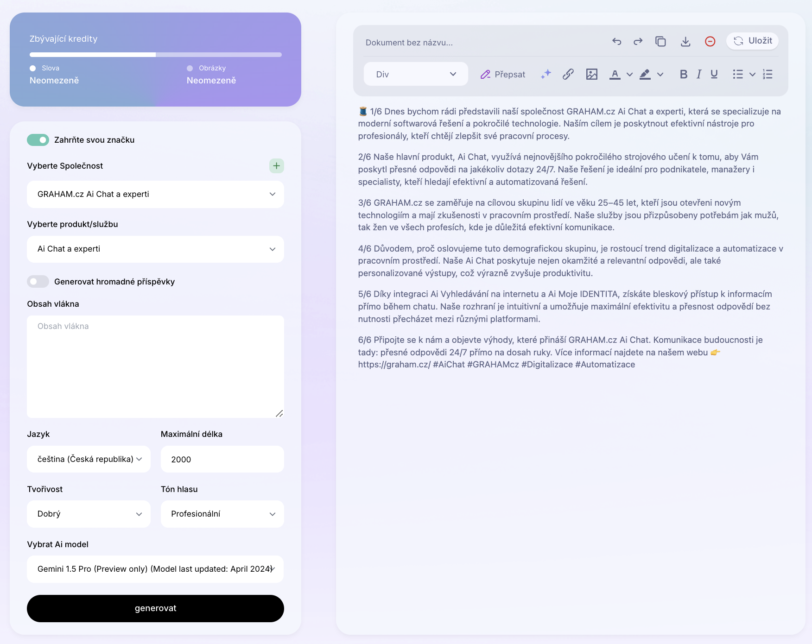
Task: Open the Tón hlasu Profesionální dropdown
Action: [x=222, y=514]
